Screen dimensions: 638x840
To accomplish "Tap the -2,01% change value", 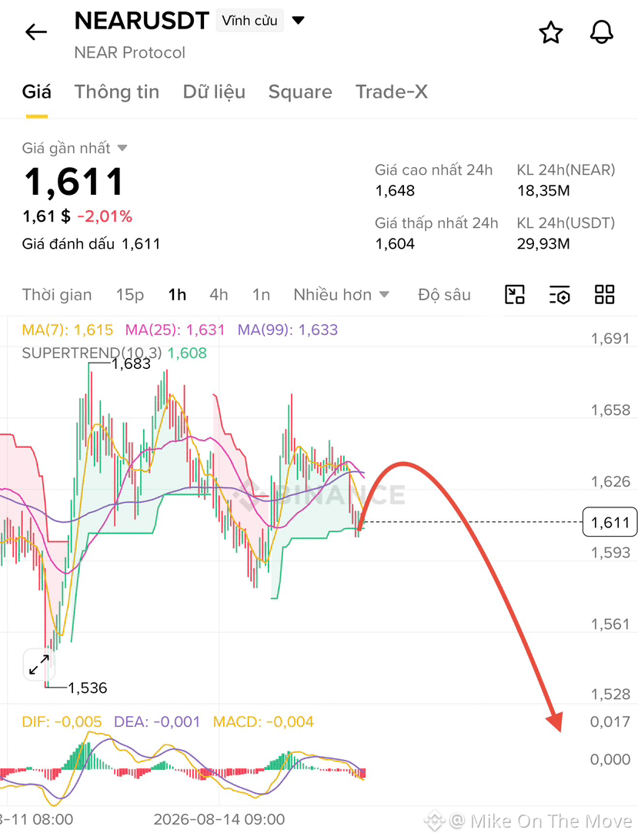I will (x=105, y=216).
